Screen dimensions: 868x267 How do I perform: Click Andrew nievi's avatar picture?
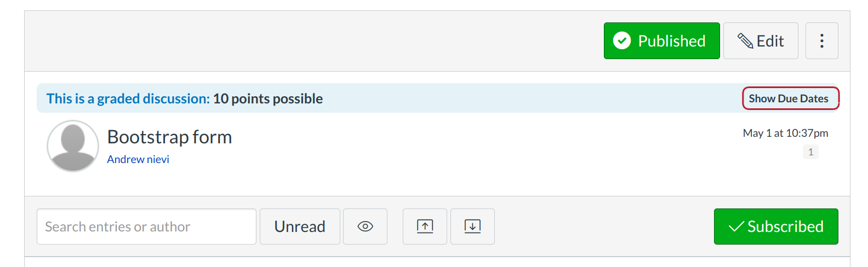click(x=73, y=146)
